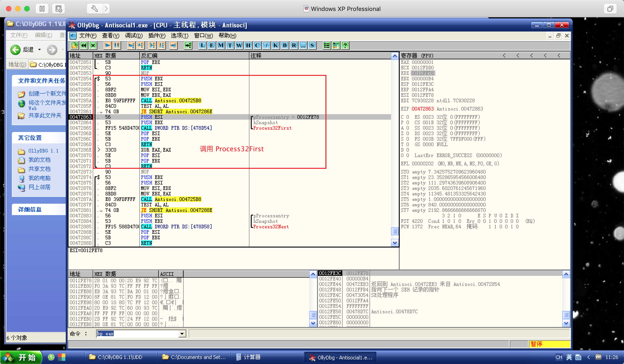Toggle the Z zero flag value
Viewport: 624px width, 364px height.
click(x=407, y=133)
